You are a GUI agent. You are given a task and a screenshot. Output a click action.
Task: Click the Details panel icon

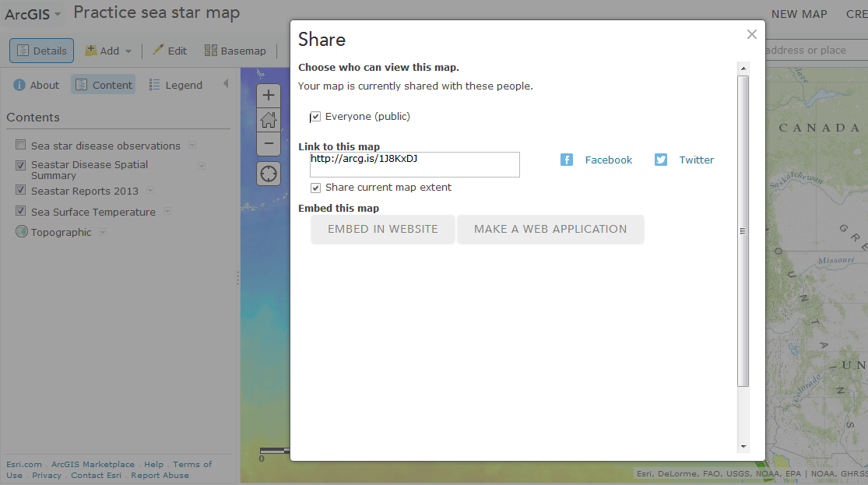tap(41, 50)
